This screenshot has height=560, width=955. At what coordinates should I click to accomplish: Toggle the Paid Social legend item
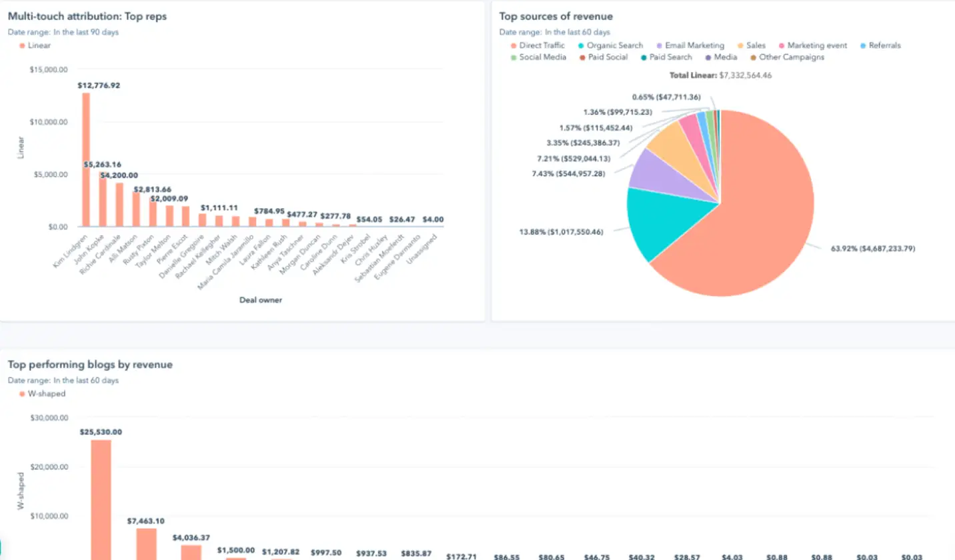pos(603,57)
